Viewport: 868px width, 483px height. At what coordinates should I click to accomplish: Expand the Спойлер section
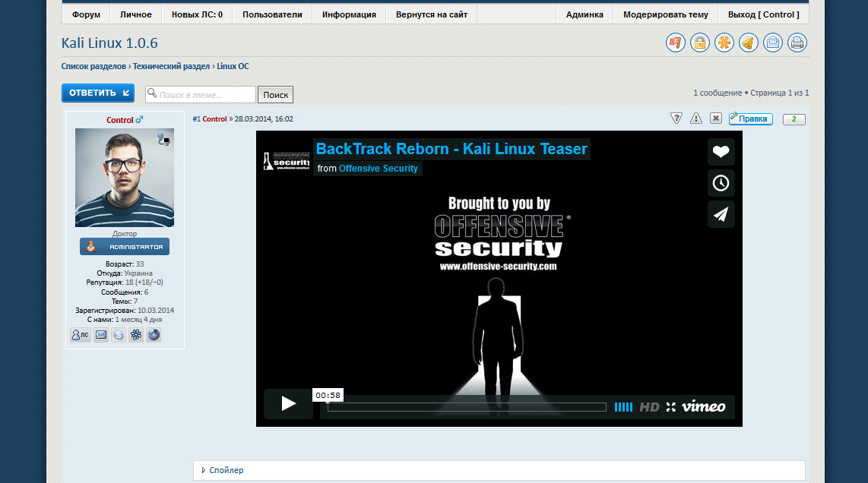(x=226, y=470)
